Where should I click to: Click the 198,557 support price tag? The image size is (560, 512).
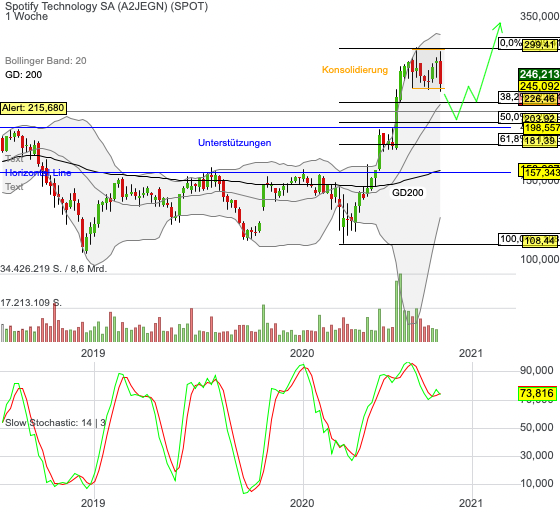(541, 128)
